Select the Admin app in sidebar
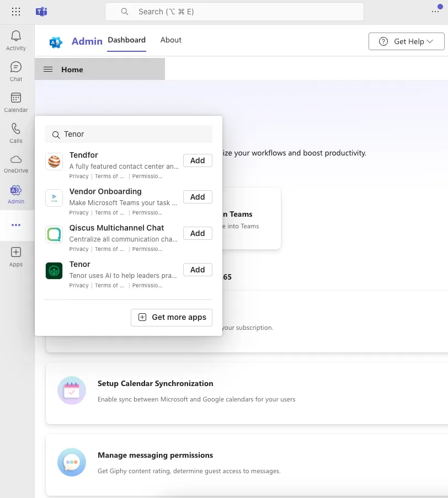 [x=16, y=194]
